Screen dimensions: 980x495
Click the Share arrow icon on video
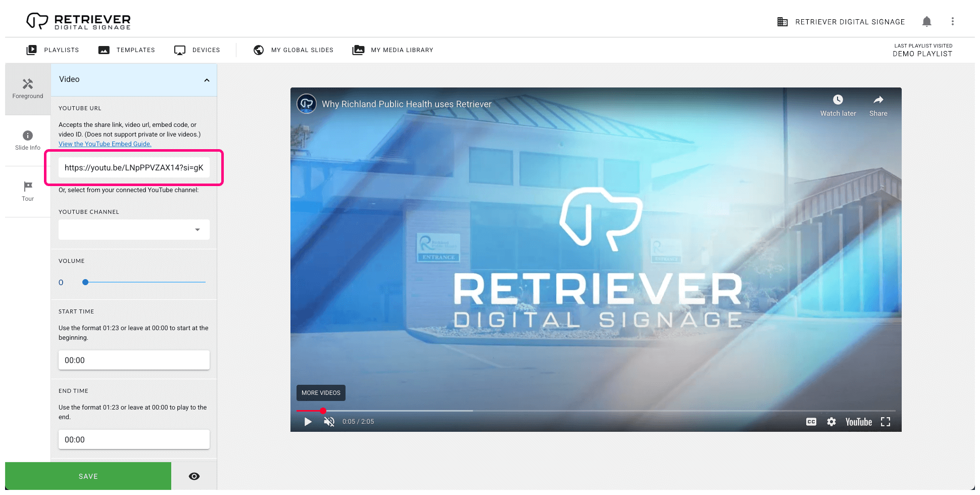[x=878, y=100]
